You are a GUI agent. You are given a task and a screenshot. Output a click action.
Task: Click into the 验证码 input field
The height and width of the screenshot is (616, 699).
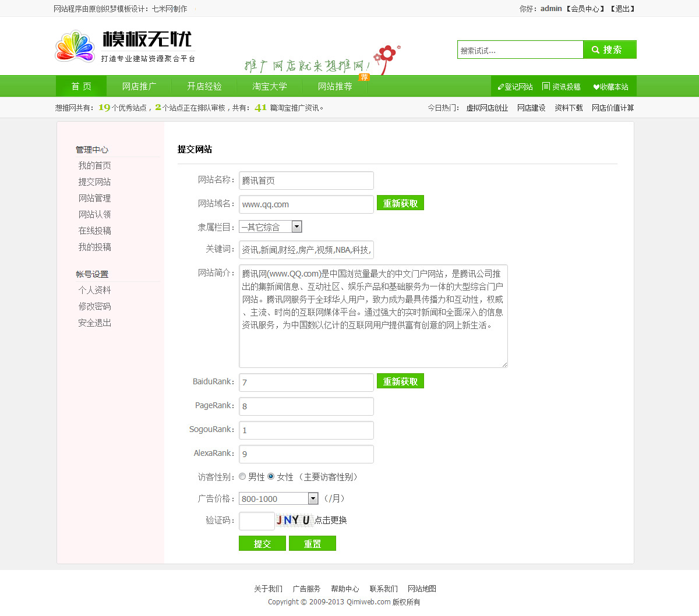click(x=256, y=521)
